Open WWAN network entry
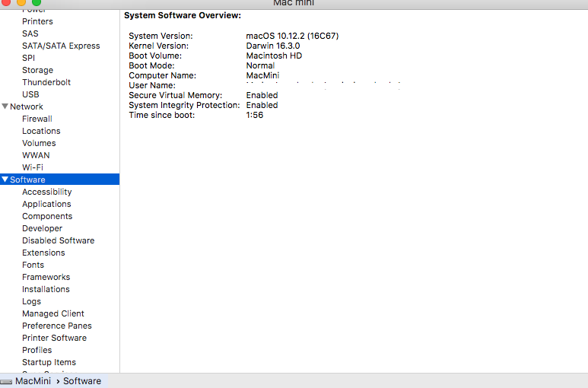The height and width of the screenshot is (388, 588). 36,155
